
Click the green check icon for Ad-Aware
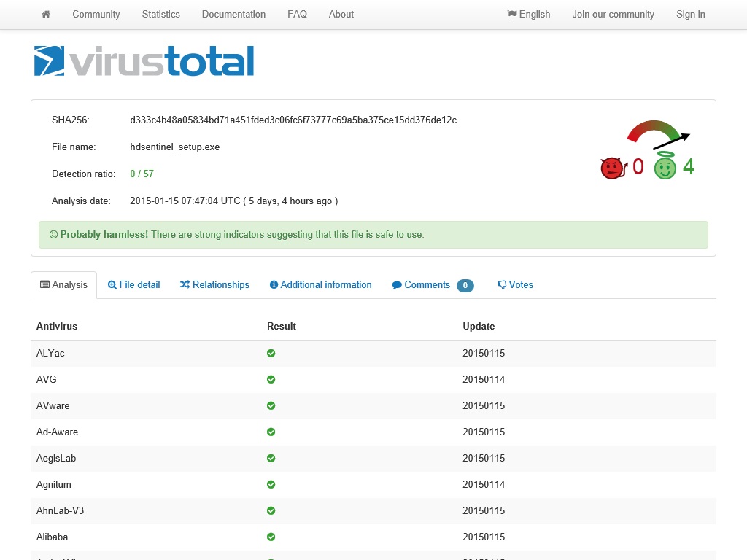pyautogui.click(x=271, y=432)
